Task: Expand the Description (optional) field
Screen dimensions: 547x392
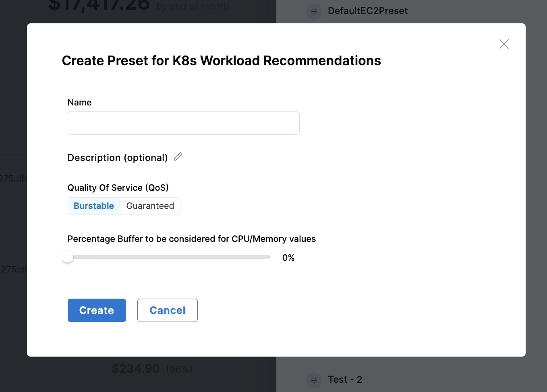Action: tap(117, 158)
